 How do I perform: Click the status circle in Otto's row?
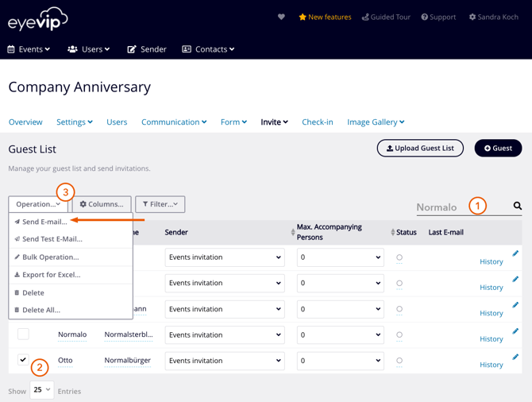pos(399,361)
